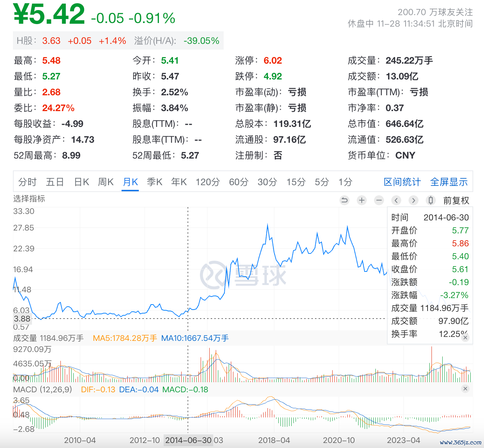This screenshot has height=448, width=484.
Task: Select the 季K chart tab
Action: coord(155,182)
